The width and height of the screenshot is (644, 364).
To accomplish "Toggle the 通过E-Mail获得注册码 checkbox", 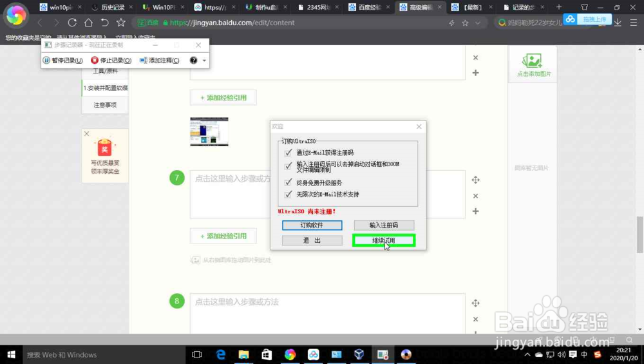I will pos(288,153).
